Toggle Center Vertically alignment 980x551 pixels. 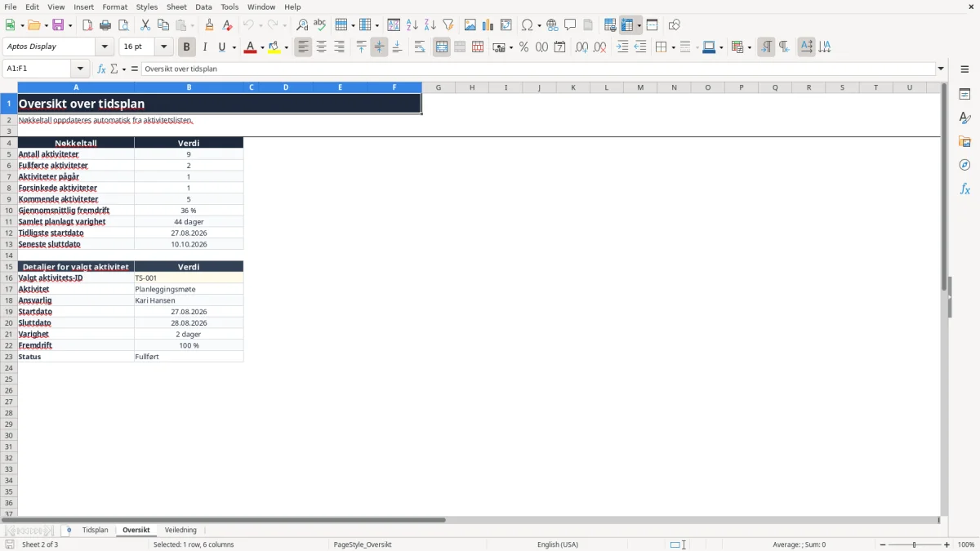[379, 47]
